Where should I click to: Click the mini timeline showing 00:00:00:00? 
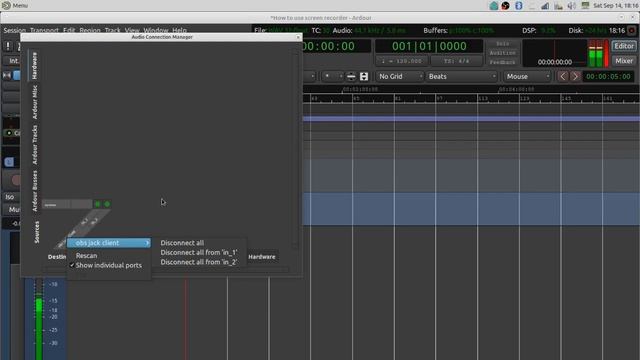click(554, 53)
